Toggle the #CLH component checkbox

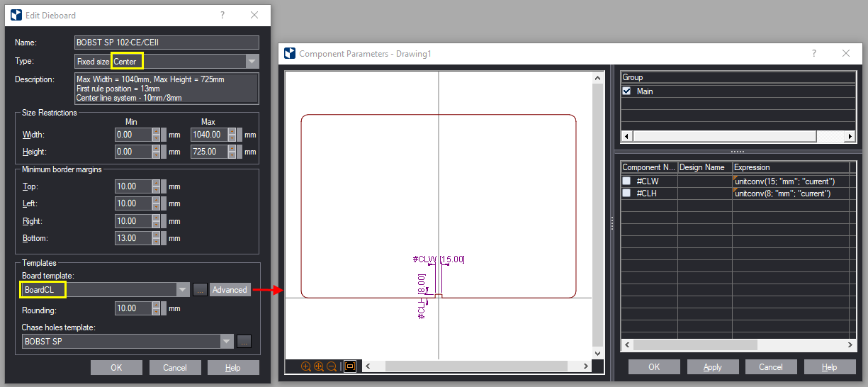(x=626, y=193)
